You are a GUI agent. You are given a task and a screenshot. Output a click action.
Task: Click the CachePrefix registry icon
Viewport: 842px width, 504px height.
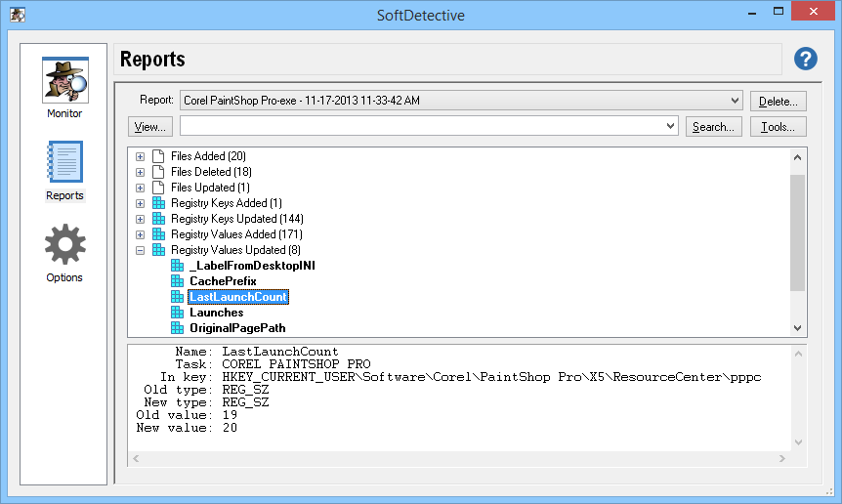[177, 281]
